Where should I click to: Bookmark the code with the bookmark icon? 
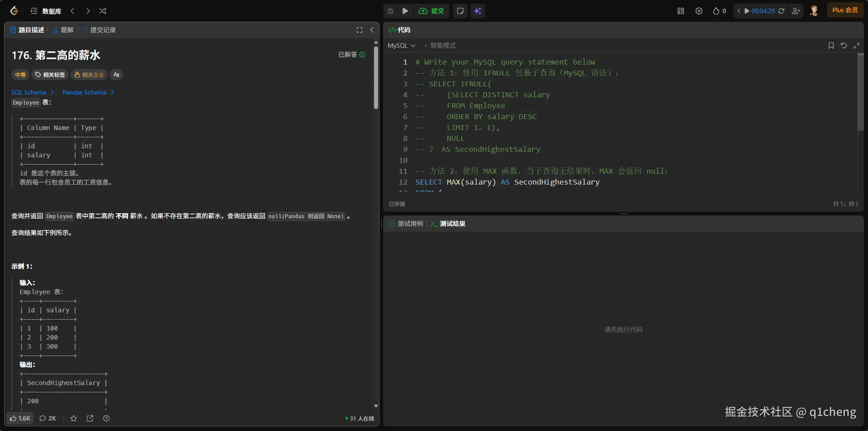pos(831,45)
